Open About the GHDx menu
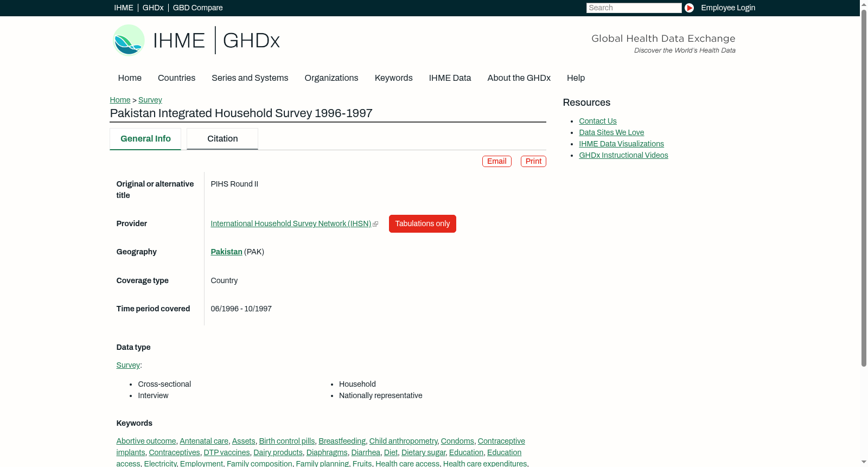The height and width of the screenshot is (467, 868). 519,78
